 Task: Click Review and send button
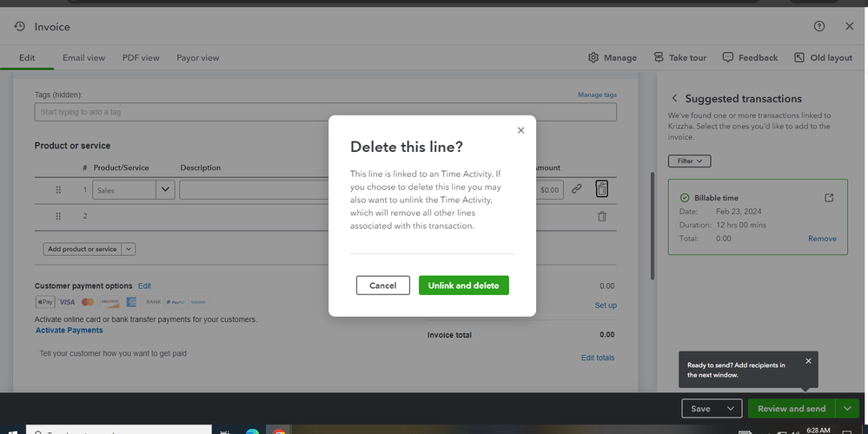coord(792,409)
